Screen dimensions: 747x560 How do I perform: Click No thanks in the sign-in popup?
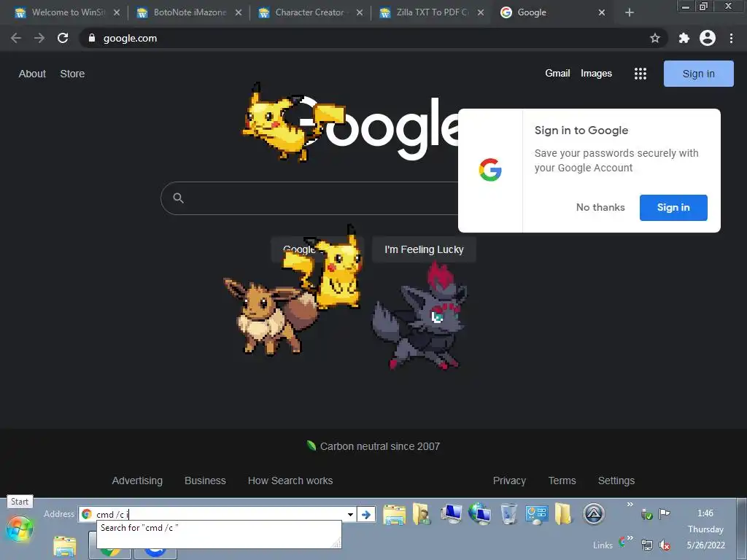point(600,208)
